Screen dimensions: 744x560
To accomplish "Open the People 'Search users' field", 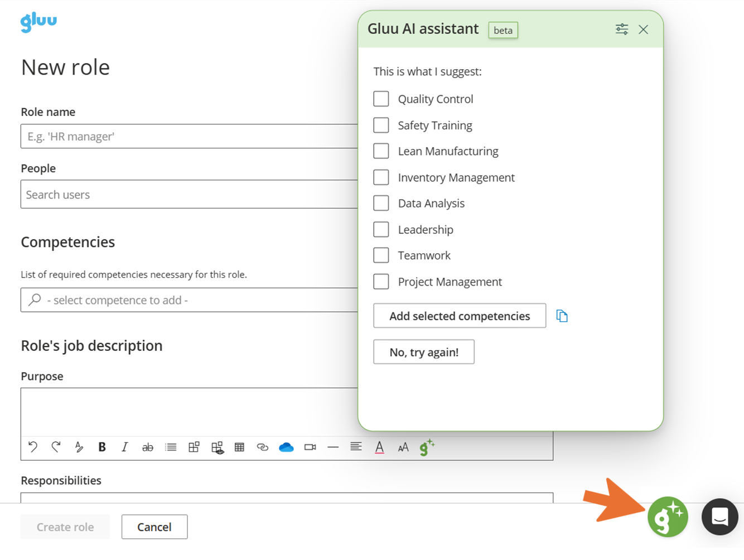I will coord(190,194).
